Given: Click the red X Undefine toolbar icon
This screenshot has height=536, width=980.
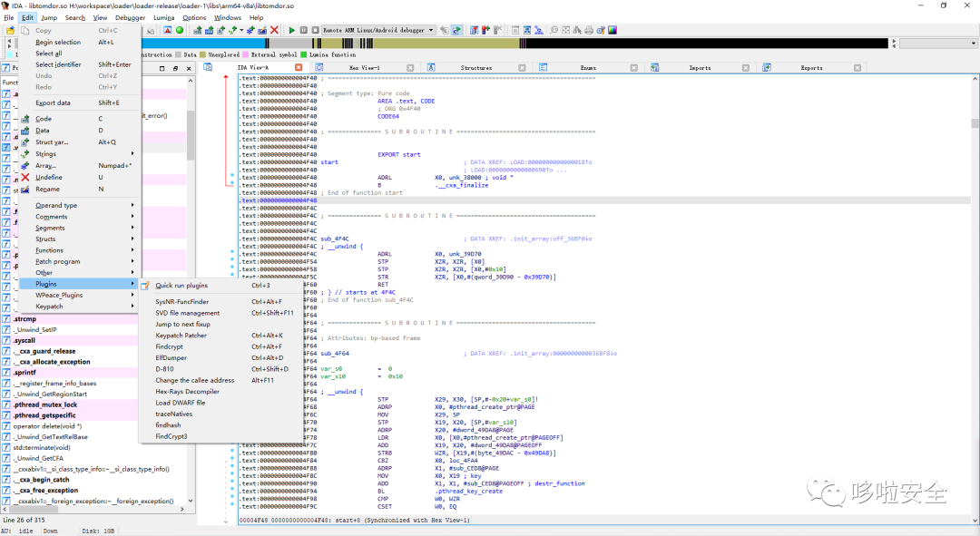Looking at the screenshot, I should [x=274, y=30].
